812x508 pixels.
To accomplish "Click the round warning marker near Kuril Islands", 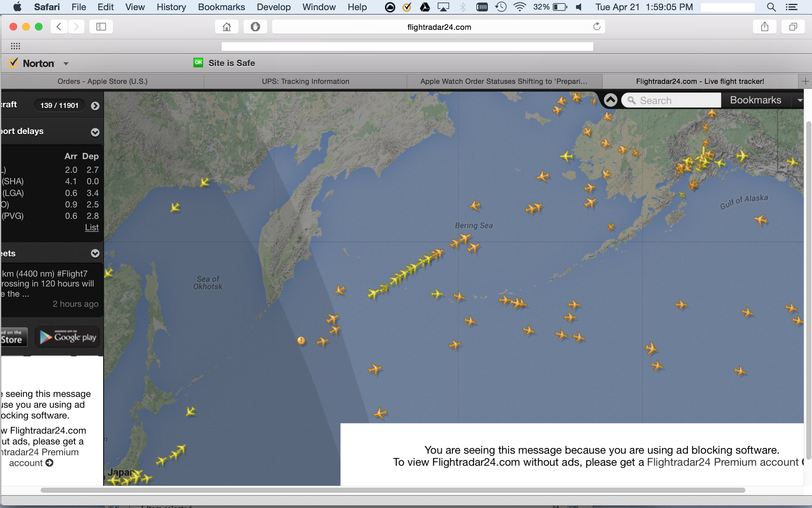I will click(x=301, y=341).
